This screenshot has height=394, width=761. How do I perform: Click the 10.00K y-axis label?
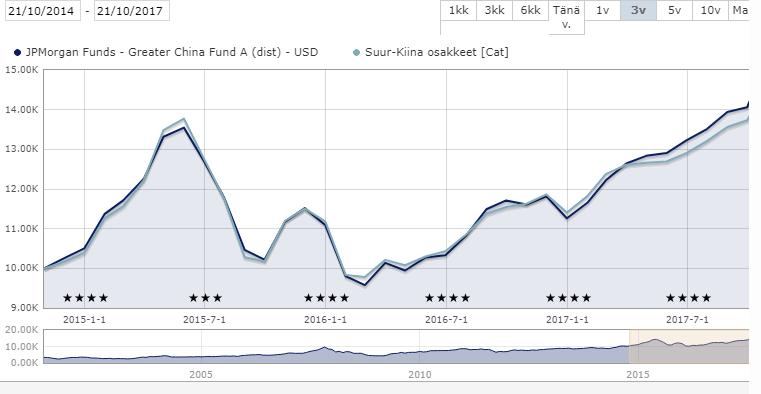21,268
